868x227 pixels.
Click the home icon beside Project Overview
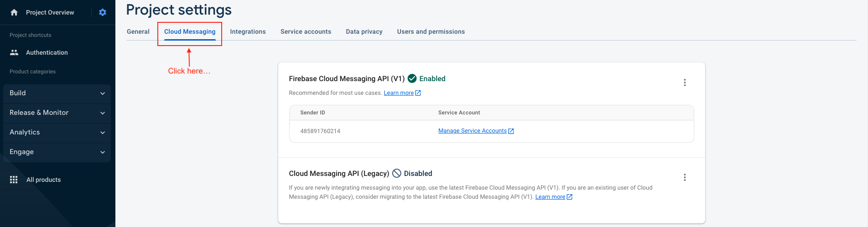click(x=14, y=12)
